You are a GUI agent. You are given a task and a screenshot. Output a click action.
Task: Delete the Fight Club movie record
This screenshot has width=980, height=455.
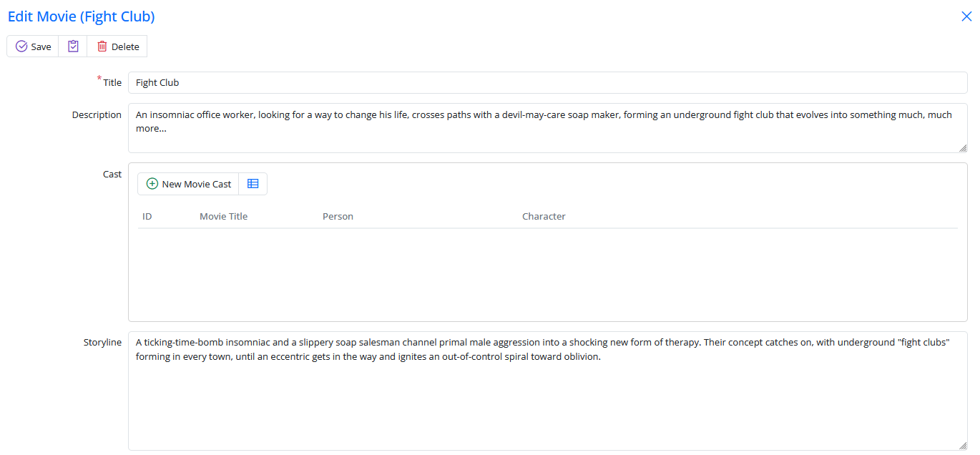[118, 47]
